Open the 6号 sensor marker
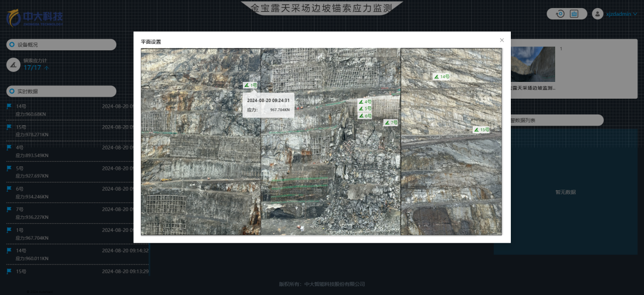 [365, 116]
